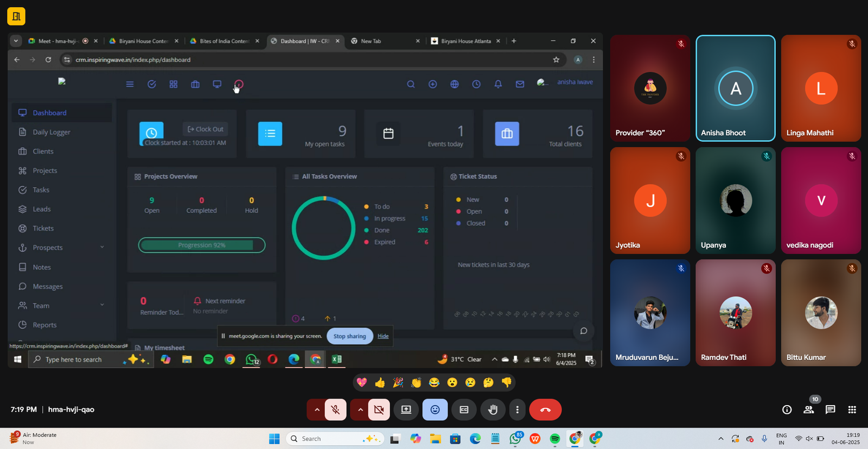Screen dimensions: 868x449
Task: Click the blue list icon for open tasks
Action: [x=270, y=134]
